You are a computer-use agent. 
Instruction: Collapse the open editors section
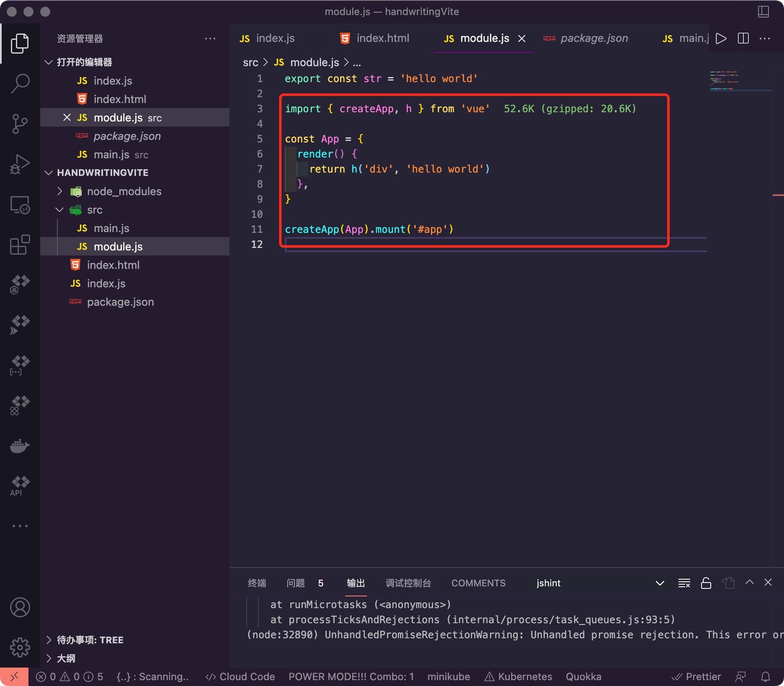pos(49,62)
